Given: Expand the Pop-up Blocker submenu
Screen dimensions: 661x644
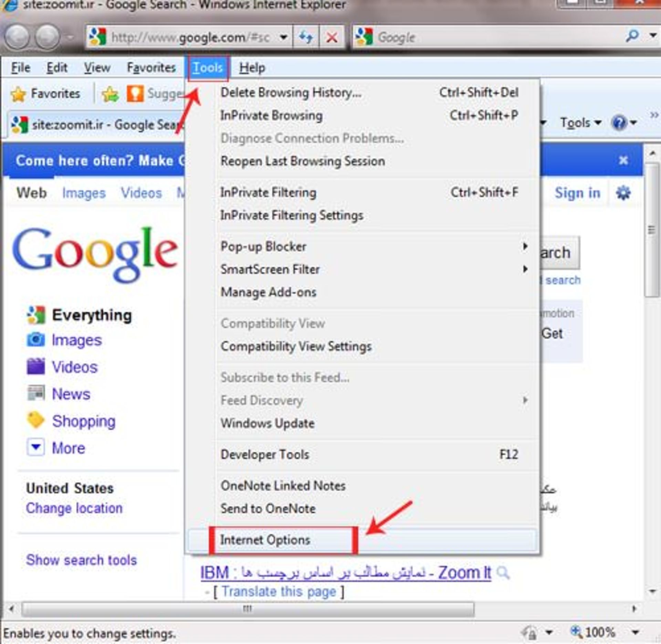Looking at the screenshot, I should [x=525, y=246].
